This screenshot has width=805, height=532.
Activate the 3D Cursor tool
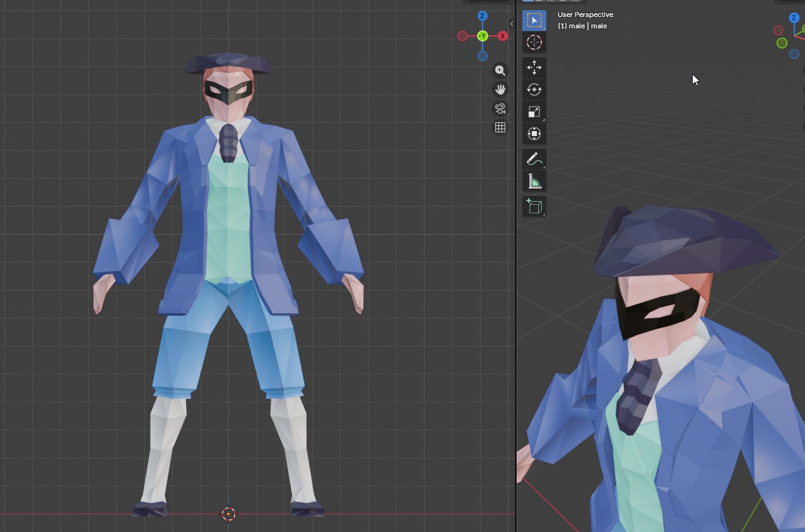(534, 42)
